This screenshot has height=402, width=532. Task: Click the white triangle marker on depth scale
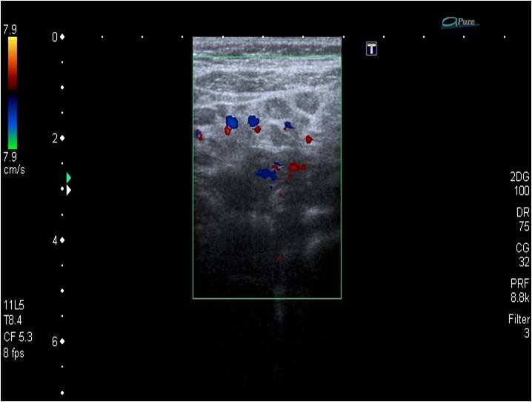tap(69, 191)
